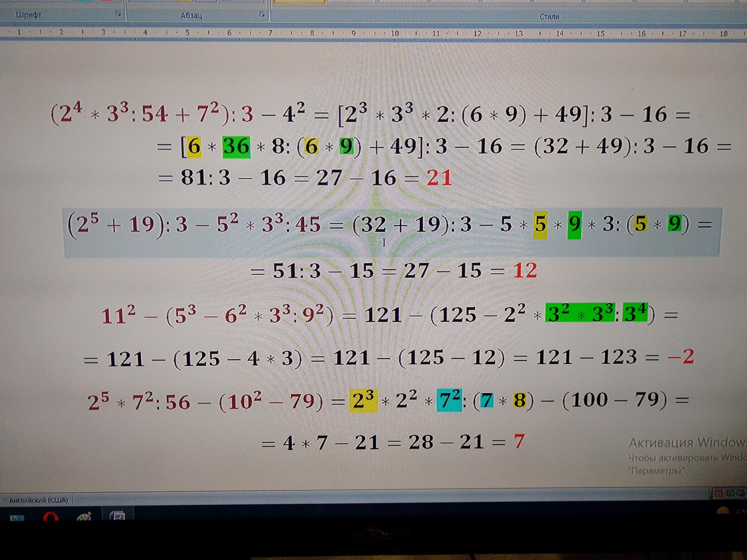747x560 pixels.
Task: Open the Шрифт dialog launcher
Action: click(x=118, y=13)
